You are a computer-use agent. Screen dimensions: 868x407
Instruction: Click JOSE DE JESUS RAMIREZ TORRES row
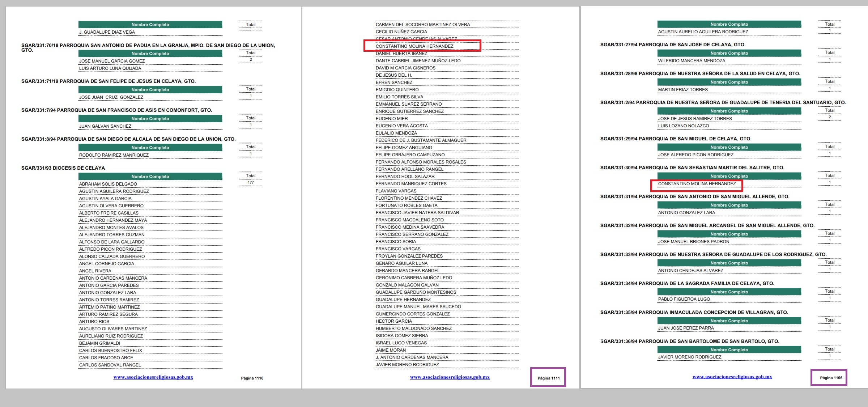pyautogui.click(x=729, y=118)
